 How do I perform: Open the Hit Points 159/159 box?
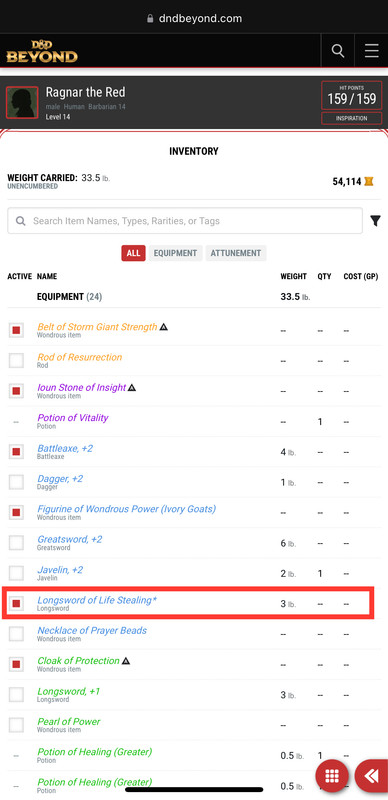pyautogui.click(x=352, y=95)
